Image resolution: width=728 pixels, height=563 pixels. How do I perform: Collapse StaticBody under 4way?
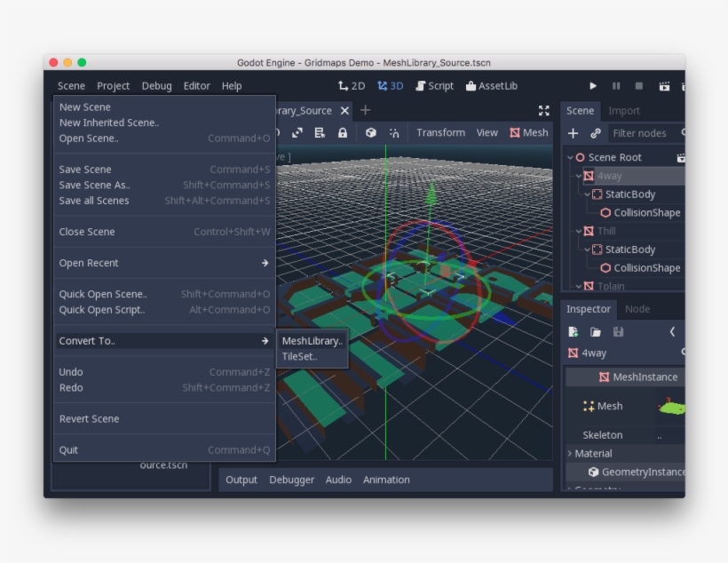pyautogui.click(x=588, y=194)
